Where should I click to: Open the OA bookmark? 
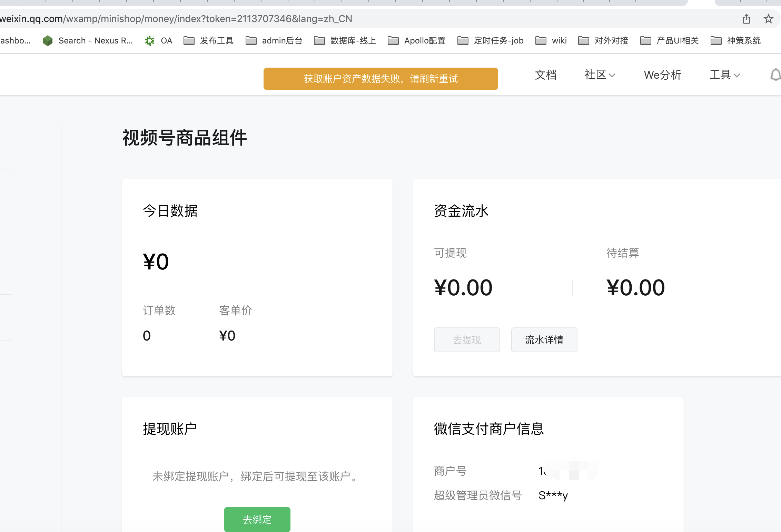coord(159,41)
